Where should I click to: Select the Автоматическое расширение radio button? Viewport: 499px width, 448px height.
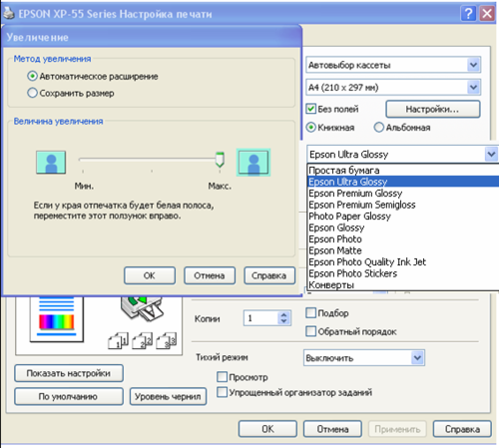[x=32, y=76]
